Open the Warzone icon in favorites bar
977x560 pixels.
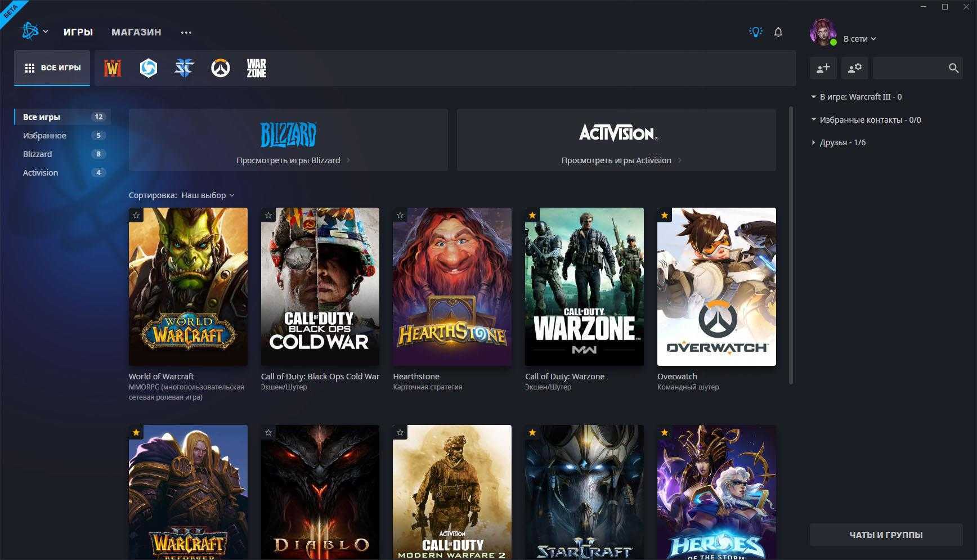coord(257,68)
